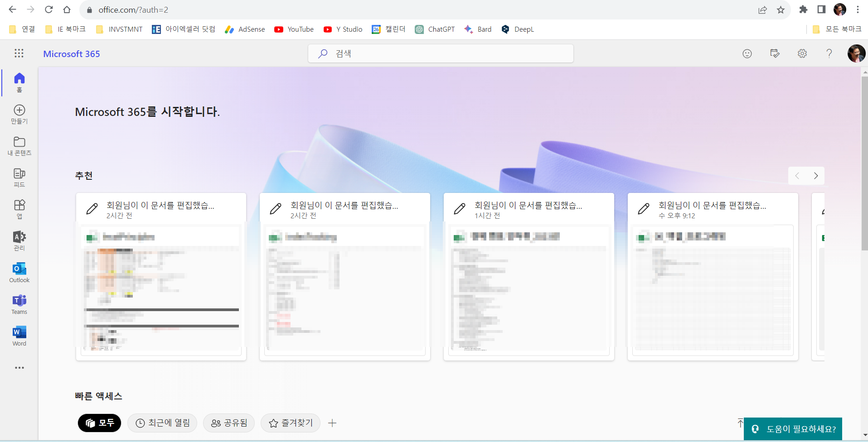Click the page vertical scrollbar thumb
868x442 pixels.
coord(864,163)
